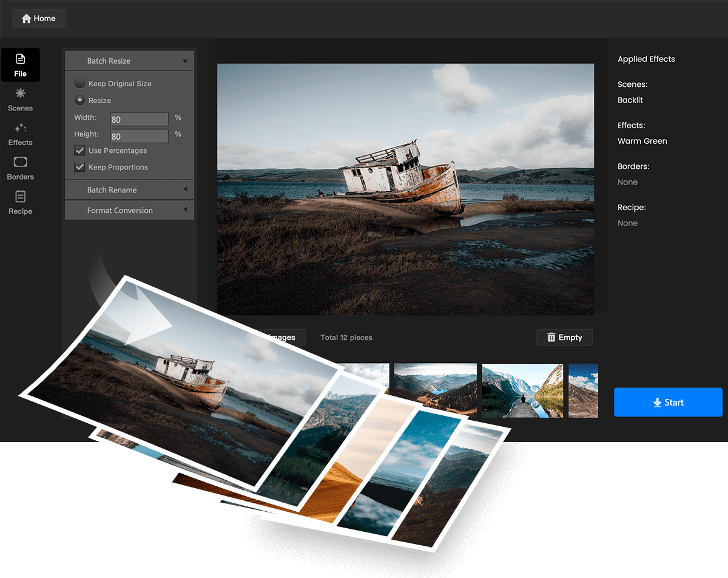Click the trash icon on Empty
This screenshot has height=578, width=728.
coord(551,338)
